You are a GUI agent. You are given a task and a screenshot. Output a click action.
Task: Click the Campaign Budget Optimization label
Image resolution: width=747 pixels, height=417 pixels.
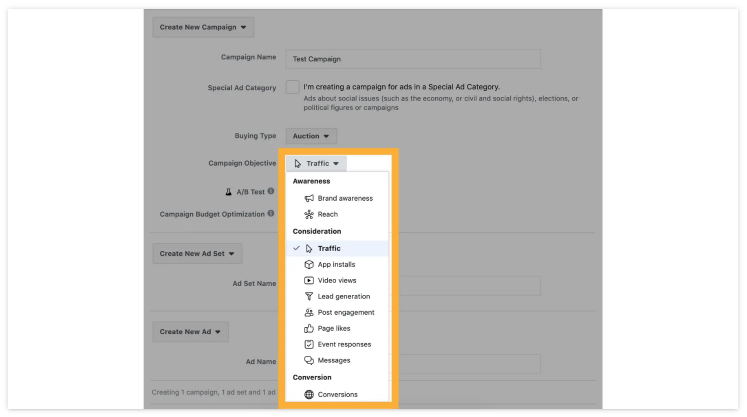212,214
